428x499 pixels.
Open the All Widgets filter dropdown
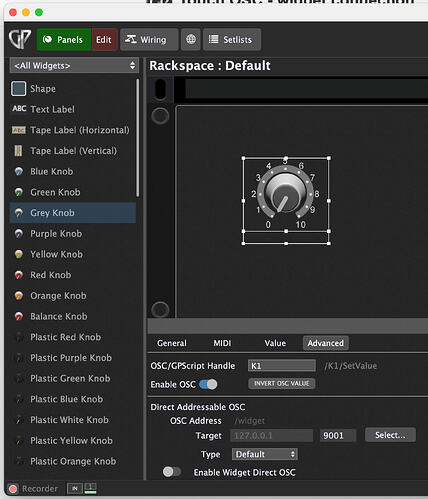click(74, 66)
